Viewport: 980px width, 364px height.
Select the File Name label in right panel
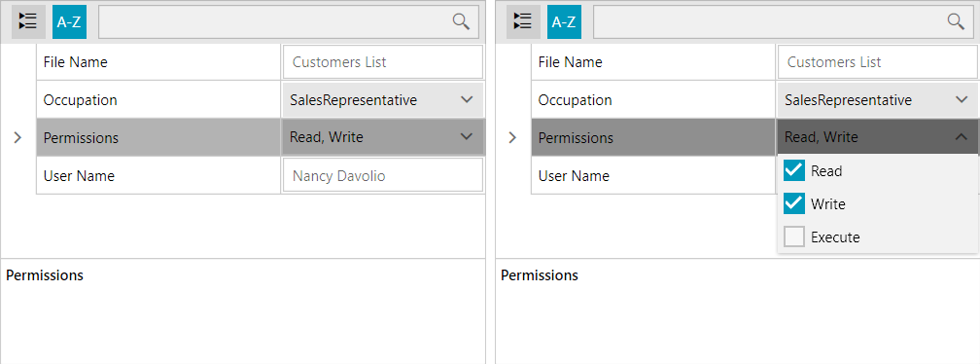(571, 62)
